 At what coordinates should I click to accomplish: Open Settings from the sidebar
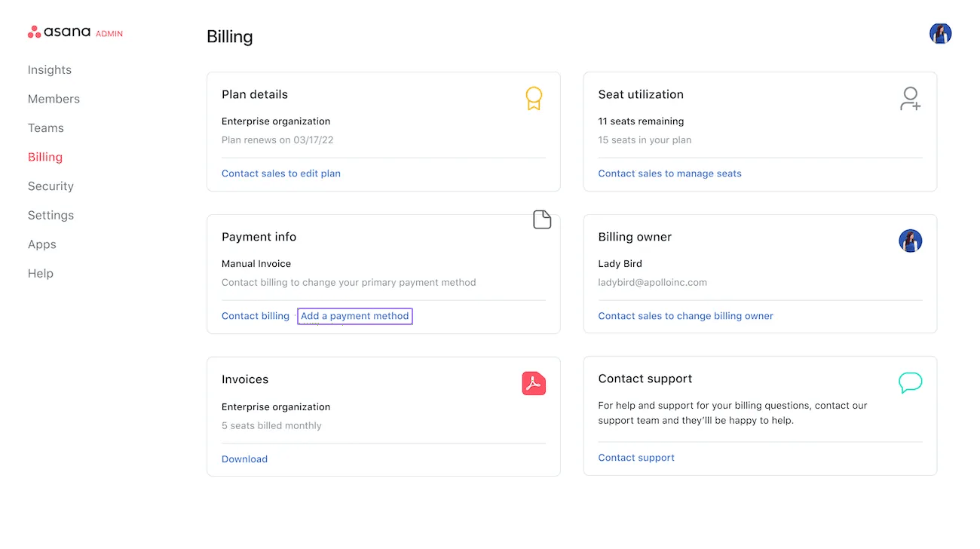[51, 216]
